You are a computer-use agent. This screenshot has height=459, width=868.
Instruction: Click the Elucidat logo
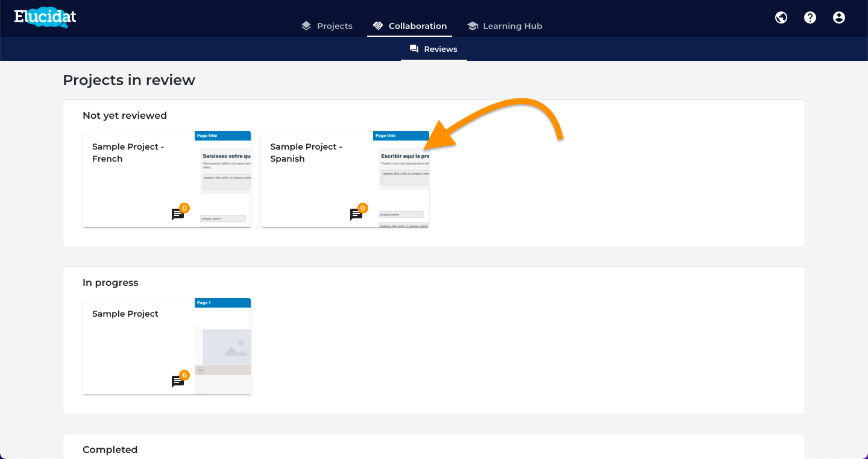[45, 17]
